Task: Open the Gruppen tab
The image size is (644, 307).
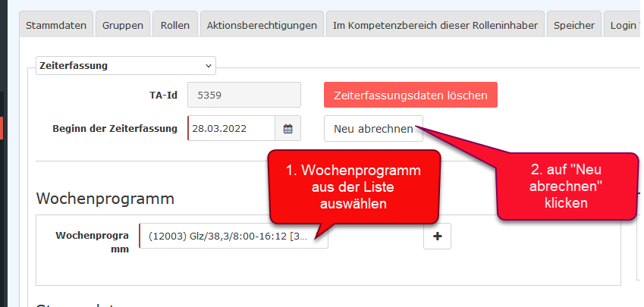Action: (122, 25)
